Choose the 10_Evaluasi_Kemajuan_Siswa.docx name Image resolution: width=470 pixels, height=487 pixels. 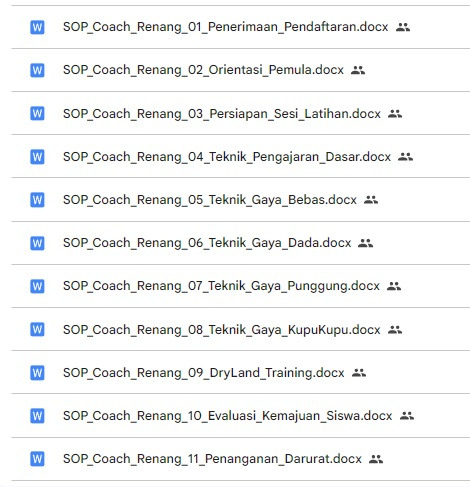click(228, 416)
